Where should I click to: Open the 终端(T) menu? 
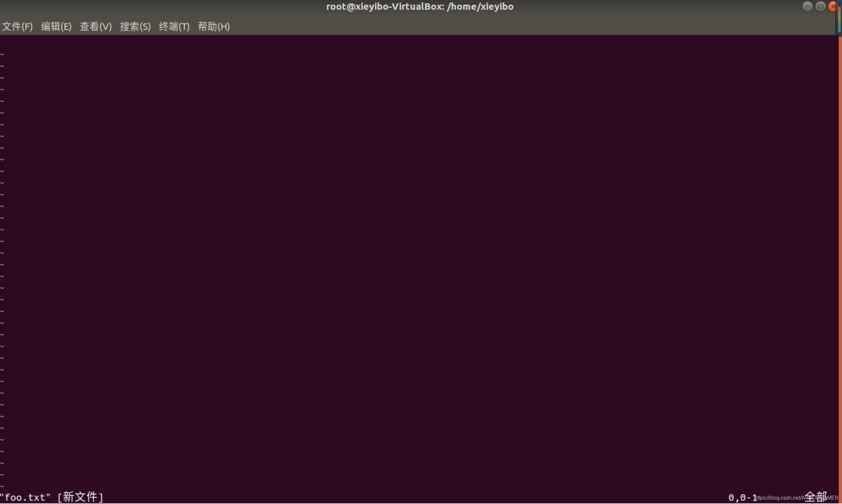pos(174,27)
